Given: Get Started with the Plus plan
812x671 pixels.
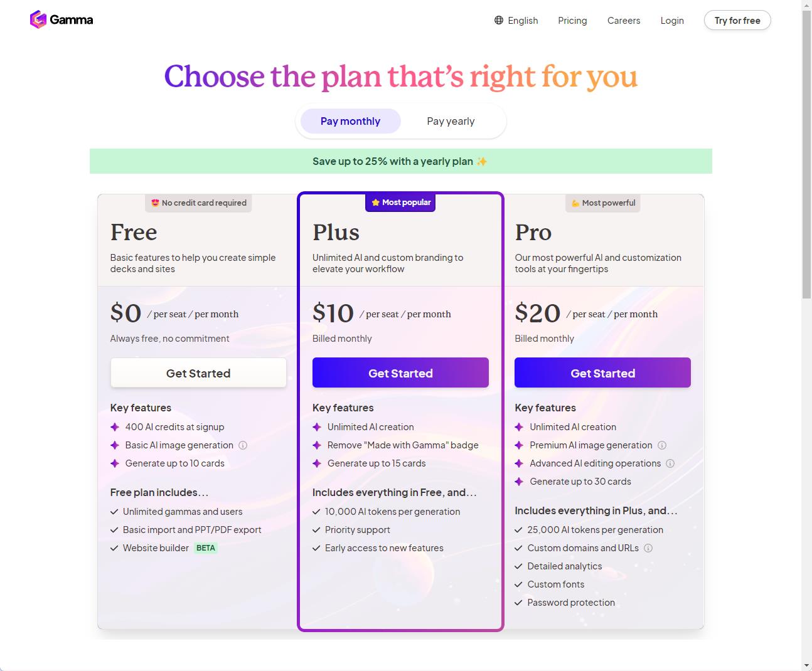Looking at the screenshot, I should [x=400, y=373].
